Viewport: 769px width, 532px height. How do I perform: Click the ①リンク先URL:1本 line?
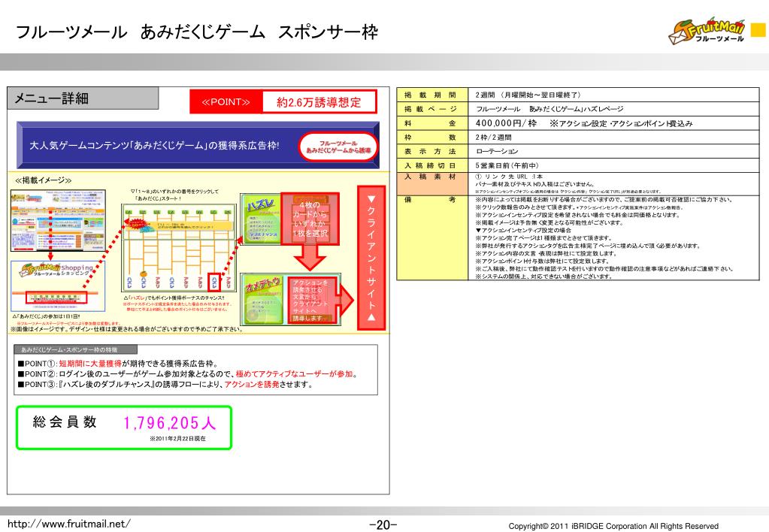(509, 177)
